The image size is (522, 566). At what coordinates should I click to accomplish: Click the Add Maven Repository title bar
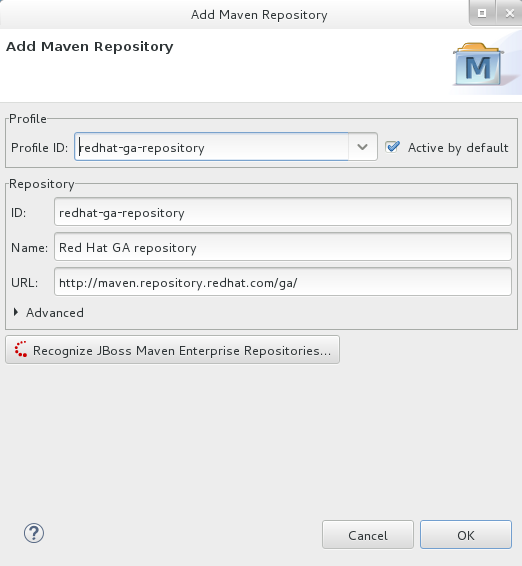(259, 15)
